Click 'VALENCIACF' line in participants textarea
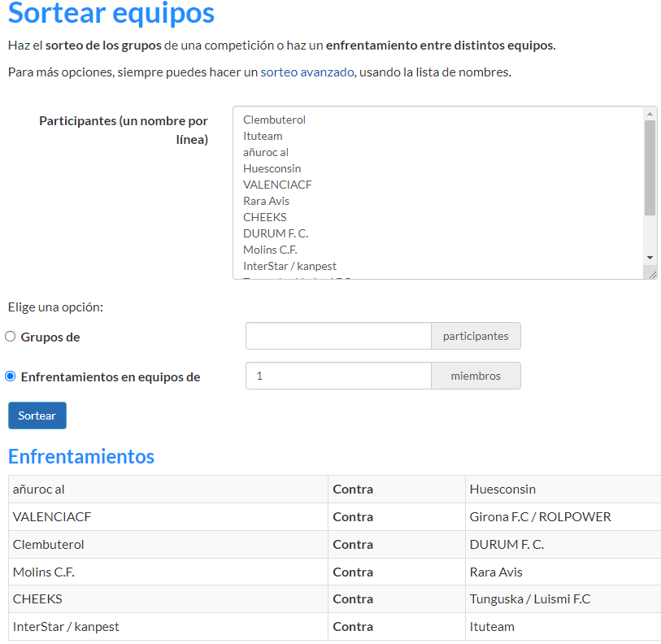Screen dimensions: 661x644 pyautogui.click(x=277, y=185)
